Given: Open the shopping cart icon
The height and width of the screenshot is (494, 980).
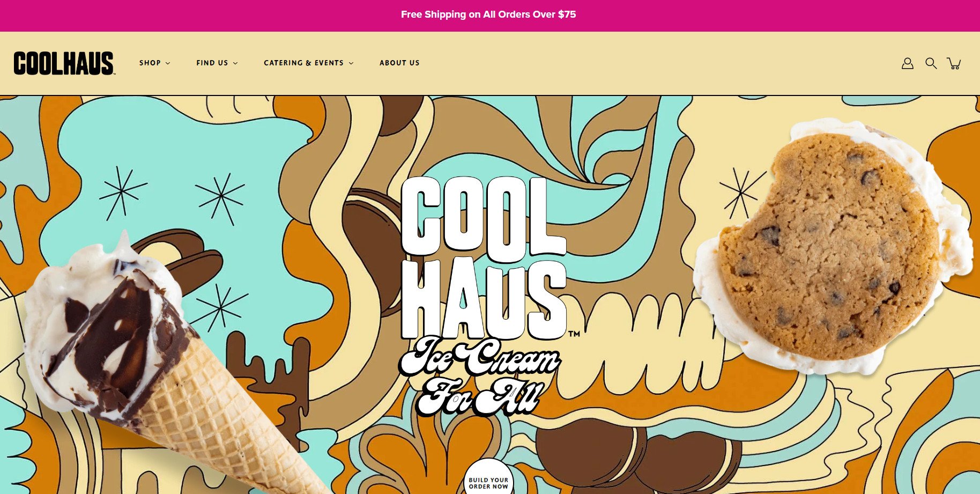Looking at the screenshot, I should [954, 63].
